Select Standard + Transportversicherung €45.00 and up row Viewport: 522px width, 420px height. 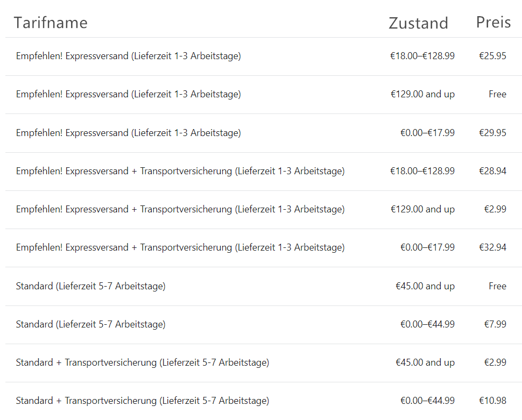(264, 363)
